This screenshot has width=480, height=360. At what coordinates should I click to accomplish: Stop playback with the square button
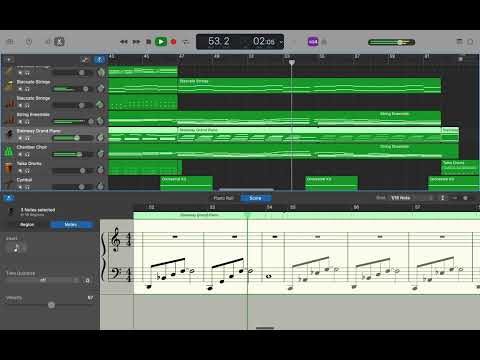point(149,42)
